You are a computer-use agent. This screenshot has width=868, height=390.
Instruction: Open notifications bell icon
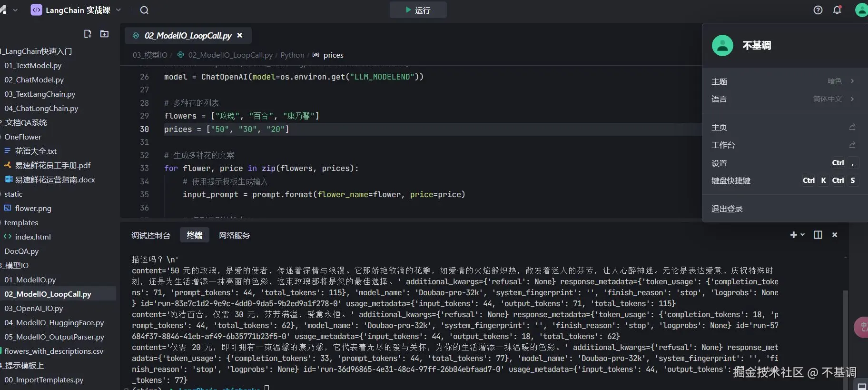pos(837,10)
